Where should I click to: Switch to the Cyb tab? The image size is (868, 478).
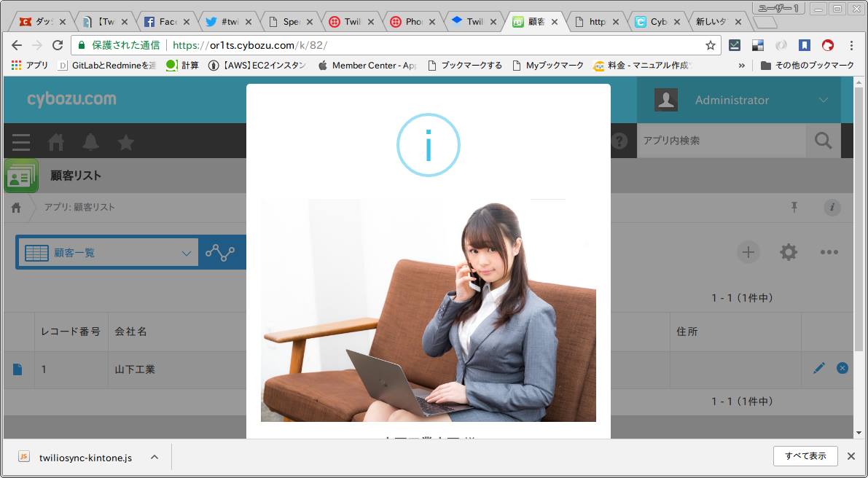[657, 22]
